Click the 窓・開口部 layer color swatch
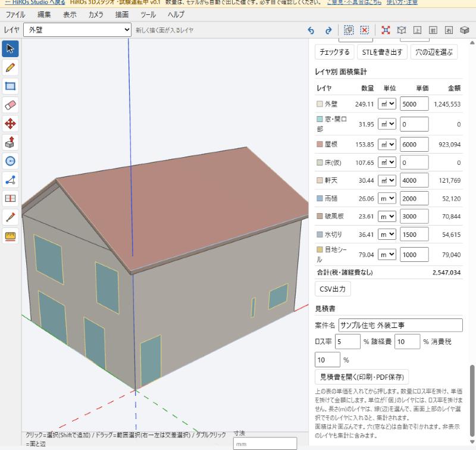The image size is (476, 450). coord(320,118)
